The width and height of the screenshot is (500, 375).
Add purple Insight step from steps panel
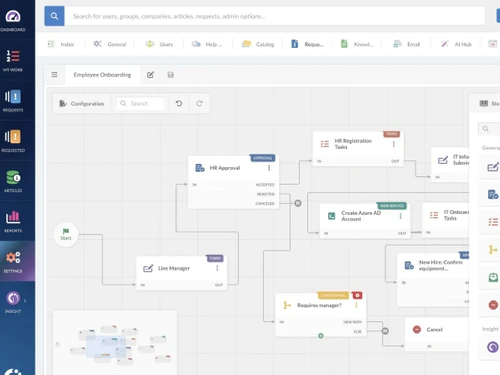coord(493,347)
